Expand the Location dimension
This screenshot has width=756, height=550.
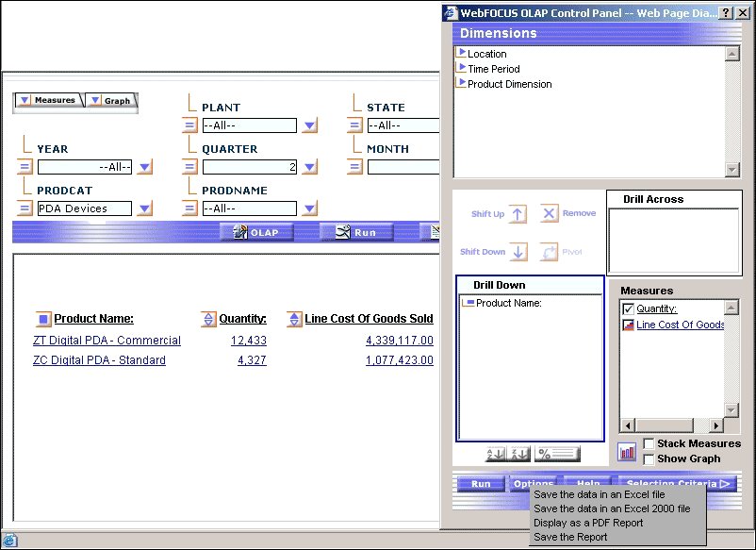(x=461, y=53)
